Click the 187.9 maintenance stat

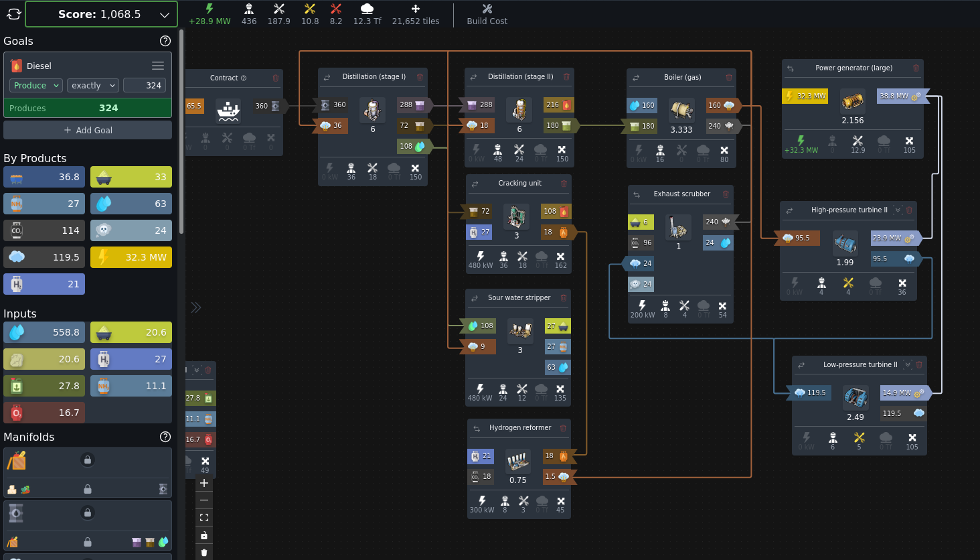278,14
